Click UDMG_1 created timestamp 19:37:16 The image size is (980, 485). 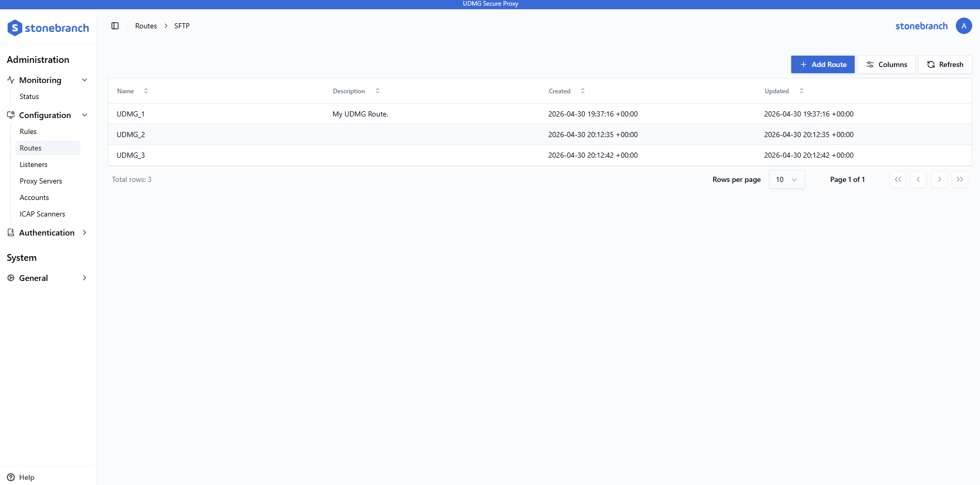[593, 114]
